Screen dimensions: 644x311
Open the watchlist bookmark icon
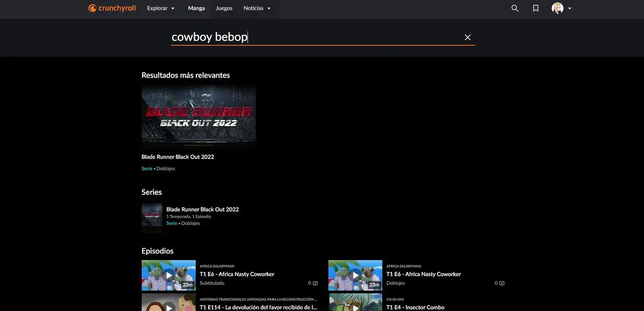click(x=536, y=8)
